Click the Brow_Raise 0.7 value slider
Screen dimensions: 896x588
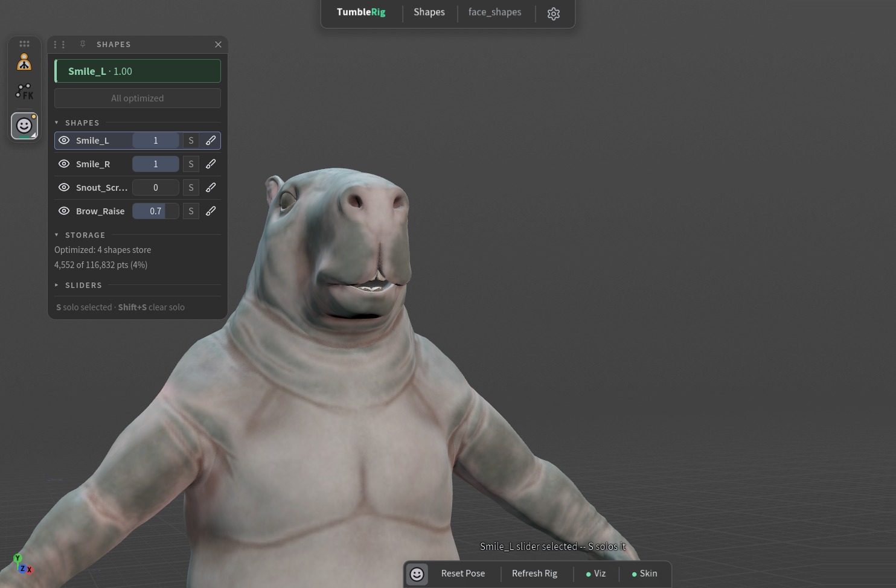pyautogui.click(x=156, y=211)
